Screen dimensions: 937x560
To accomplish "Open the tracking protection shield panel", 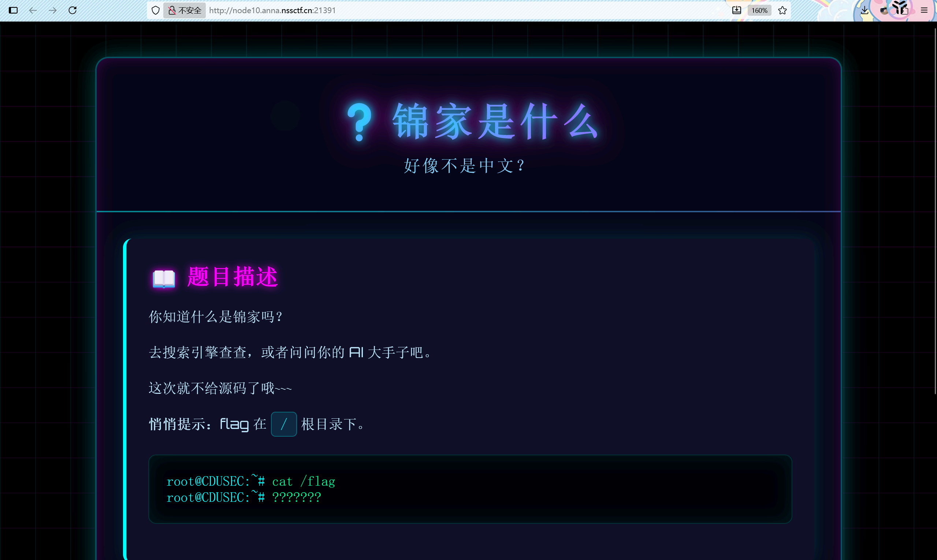I will pos(156,10).
